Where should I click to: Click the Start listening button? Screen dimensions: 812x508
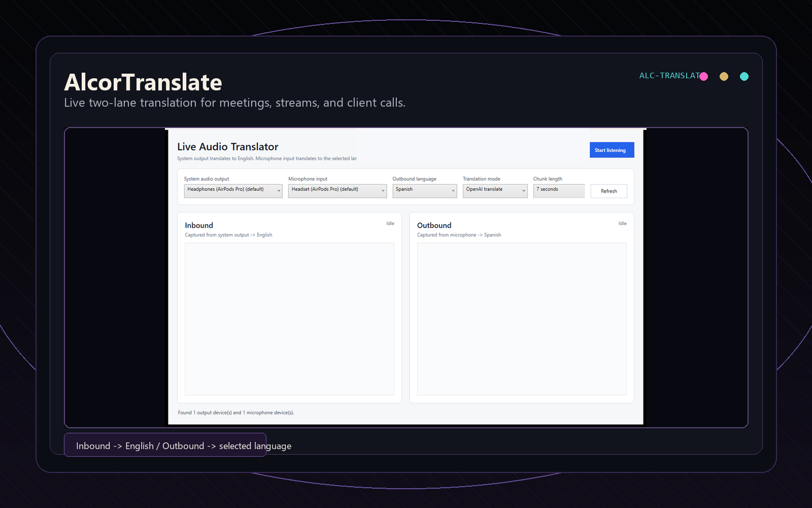click(x=612, y=150)
